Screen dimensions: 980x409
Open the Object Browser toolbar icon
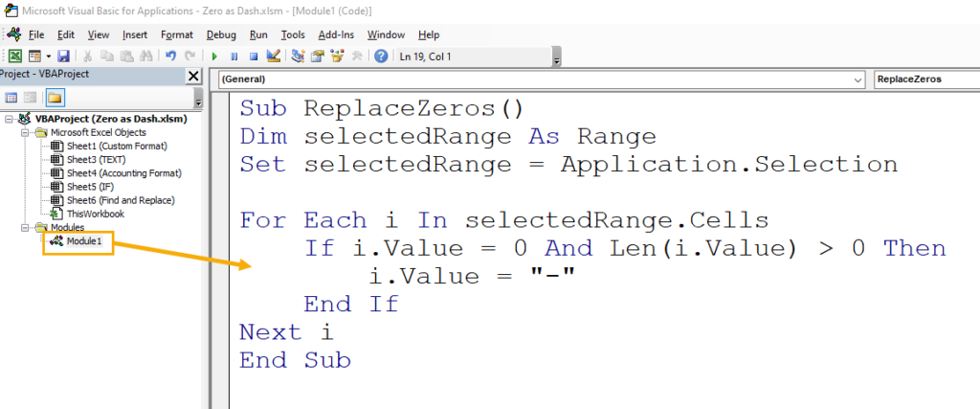338,57
